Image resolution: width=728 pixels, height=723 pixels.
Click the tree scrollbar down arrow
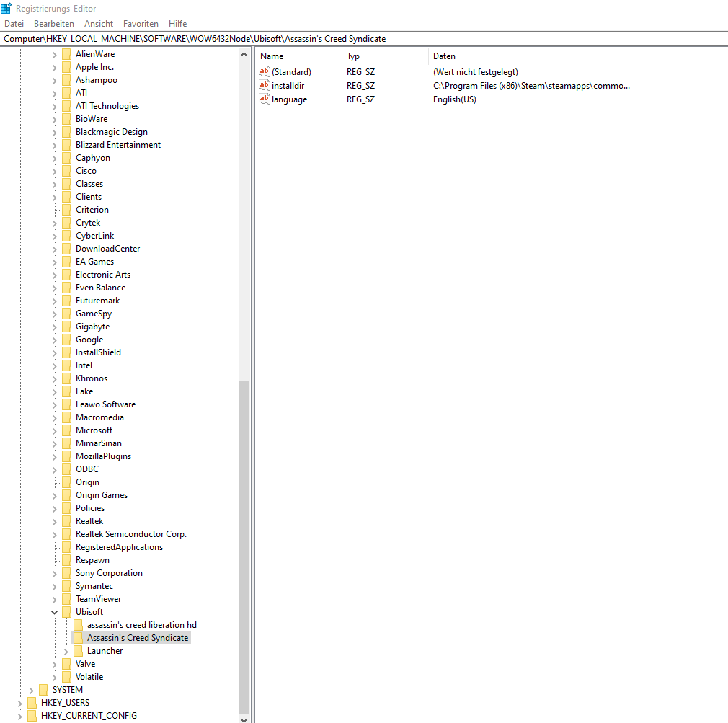tap(244, 719)
